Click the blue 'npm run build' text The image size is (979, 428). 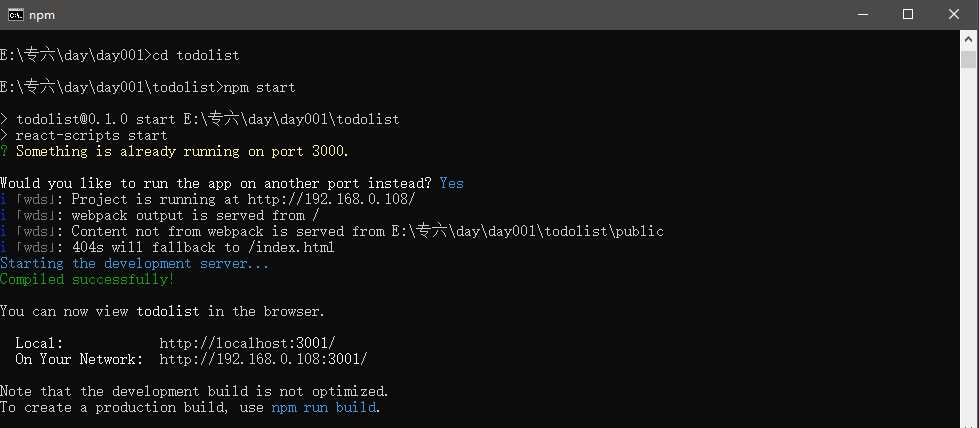[323, 407]
